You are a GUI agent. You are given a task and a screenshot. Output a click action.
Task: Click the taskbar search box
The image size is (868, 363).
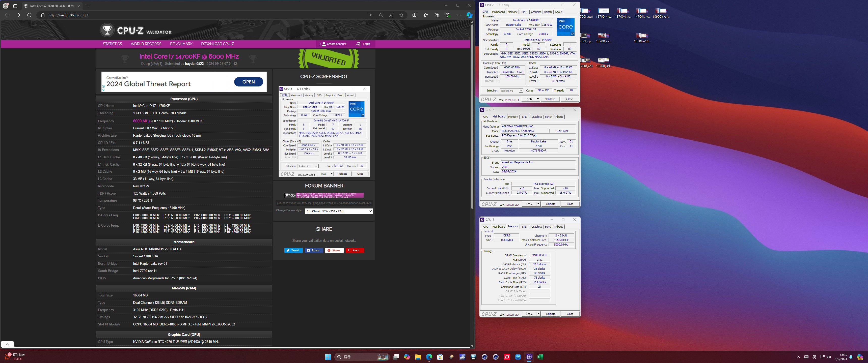[362, 357]
